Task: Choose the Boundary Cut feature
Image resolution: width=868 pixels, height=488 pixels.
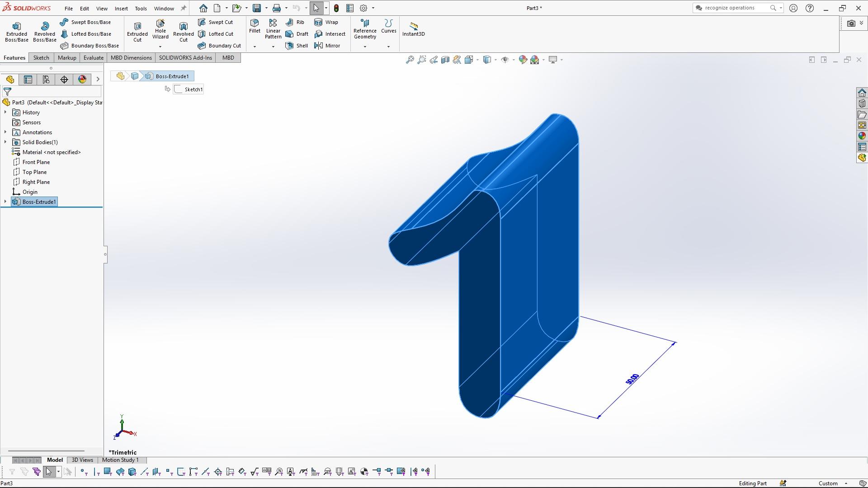Action: pyautogui.click(x=220, y=46)
